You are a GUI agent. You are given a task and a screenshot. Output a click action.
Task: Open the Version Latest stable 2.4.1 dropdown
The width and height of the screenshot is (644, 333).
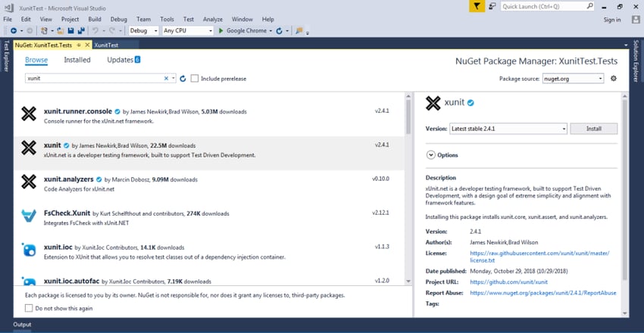click(508, 129)
